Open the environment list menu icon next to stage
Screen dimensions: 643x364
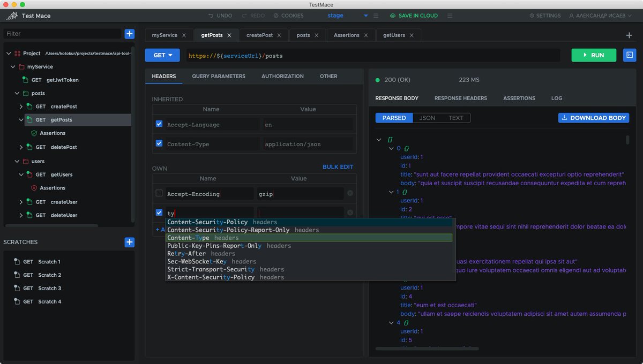376,16
